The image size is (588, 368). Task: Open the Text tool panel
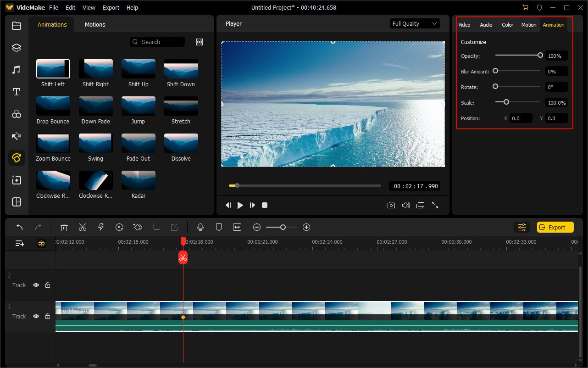pos(16,92)
